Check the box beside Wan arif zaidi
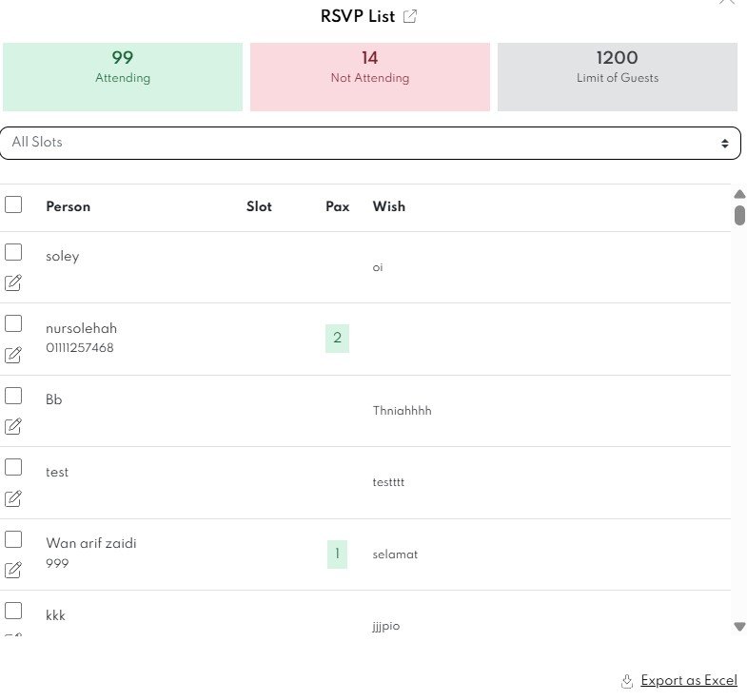747x700 pixels. click(13, 539)
